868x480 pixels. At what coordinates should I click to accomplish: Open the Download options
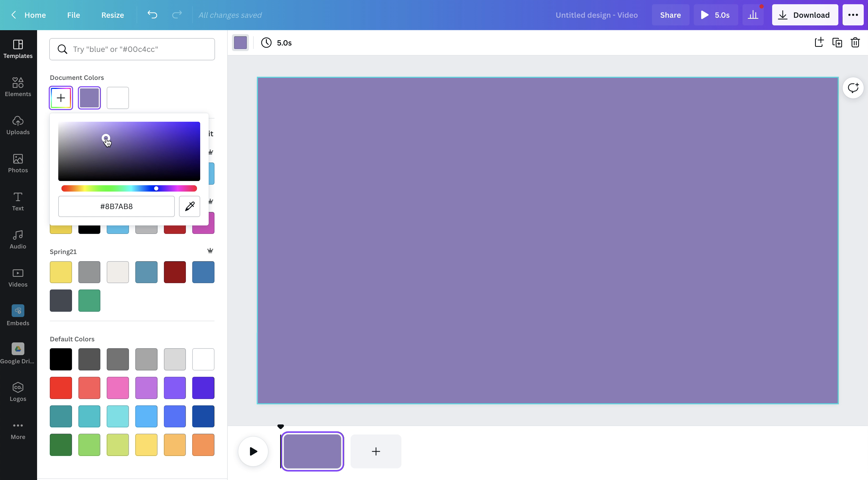pos(805,15)
